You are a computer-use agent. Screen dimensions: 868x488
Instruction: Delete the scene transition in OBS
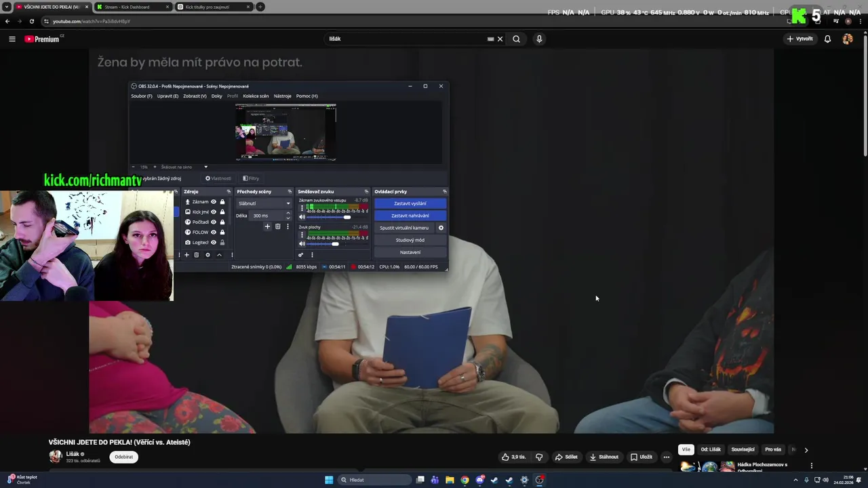(x=277, y=226)
